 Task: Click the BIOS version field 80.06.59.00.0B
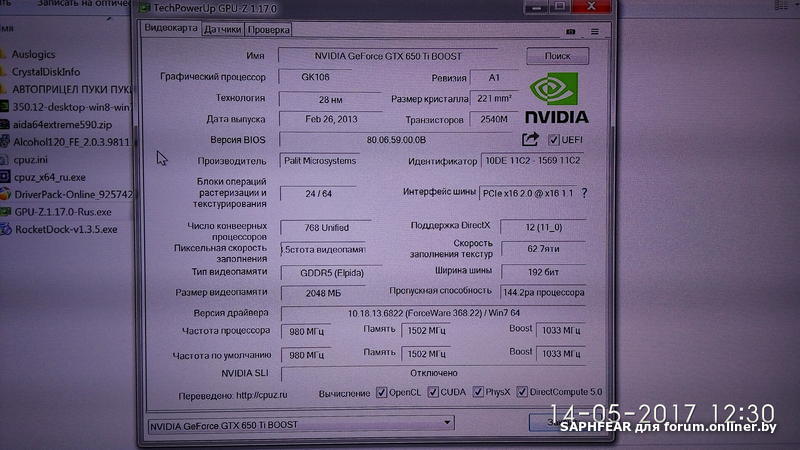pos(396,140)
